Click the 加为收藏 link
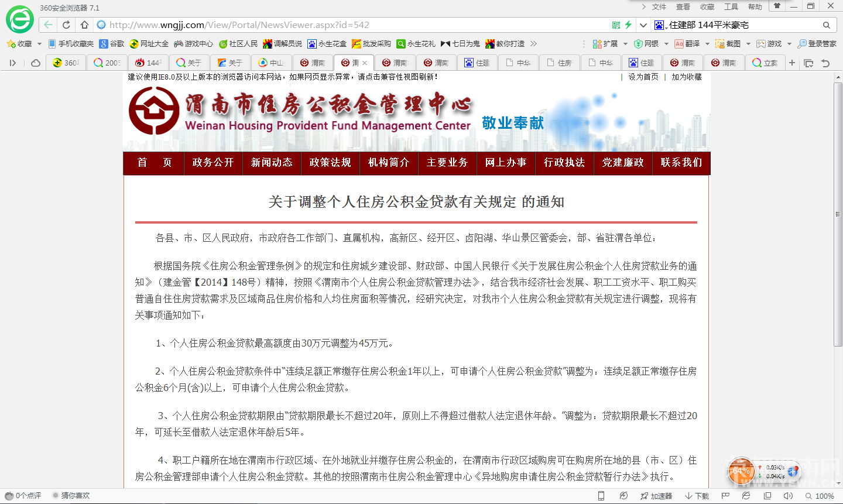Viewport: 843px width, 504px height. (x=686, y=77)
